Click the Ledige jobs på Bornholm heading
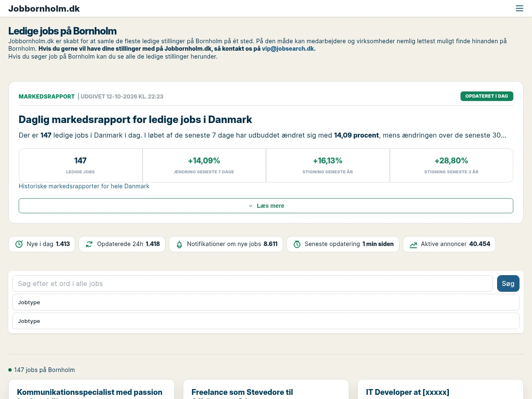Viewport: 532px width, 399px height. [x=62, y=31]
